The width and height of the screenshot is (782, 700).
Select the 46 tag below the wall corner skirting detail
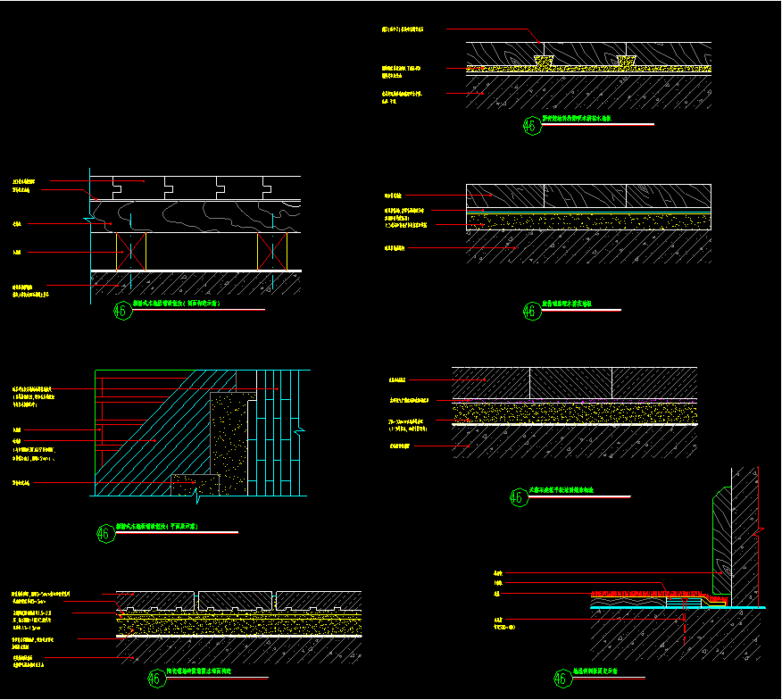pos(563,679)
